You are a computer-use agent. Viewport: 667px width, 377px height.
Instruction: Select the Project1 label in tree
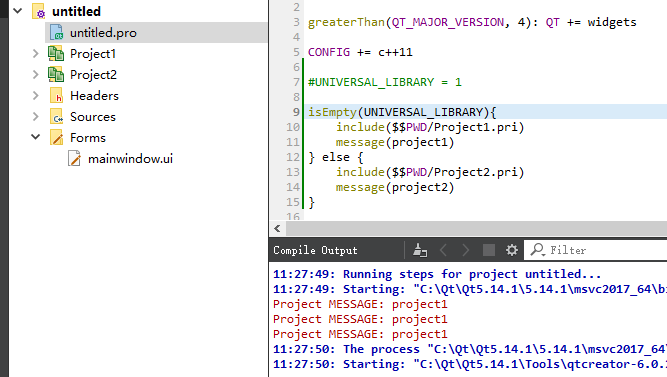pos(93,54)
